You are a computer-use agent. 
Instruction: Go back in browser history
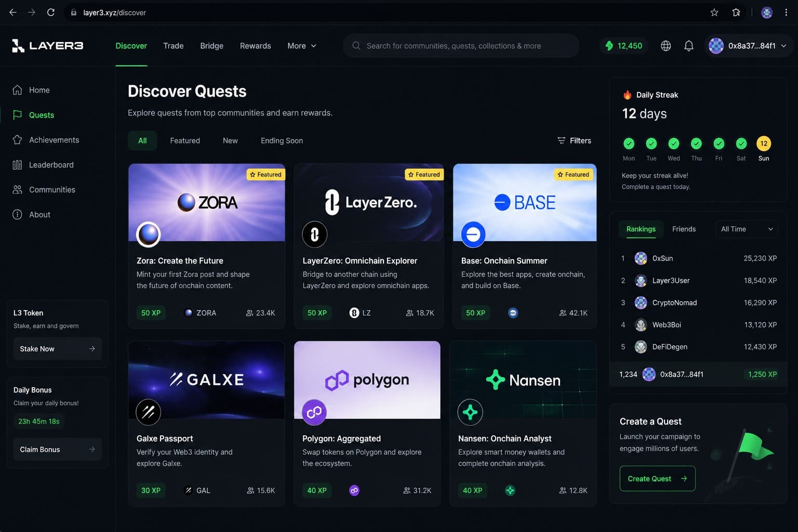13,12
